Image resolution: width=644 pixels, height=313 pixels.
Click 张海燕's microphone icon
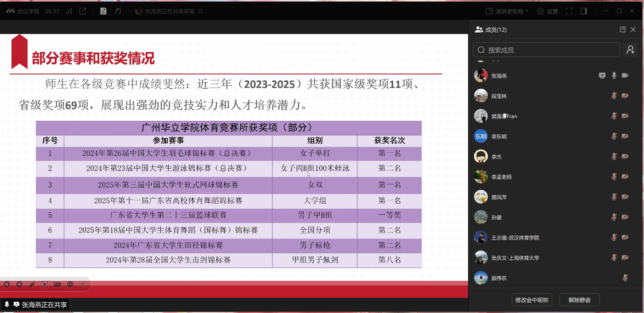[x=614, y=75]
